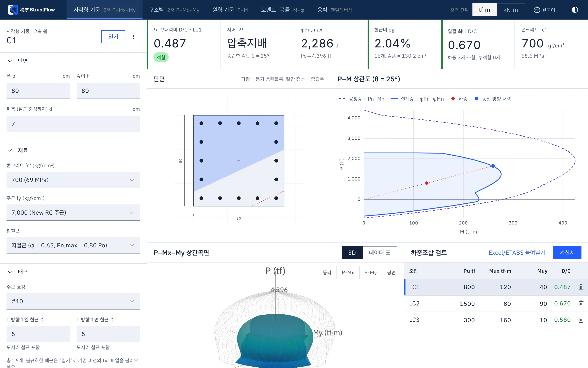This screenshot has height=368, width=588.
Task: Toggle the 공칭강도 Pn-Mn legend series
Action: click(x=362, y=99)
